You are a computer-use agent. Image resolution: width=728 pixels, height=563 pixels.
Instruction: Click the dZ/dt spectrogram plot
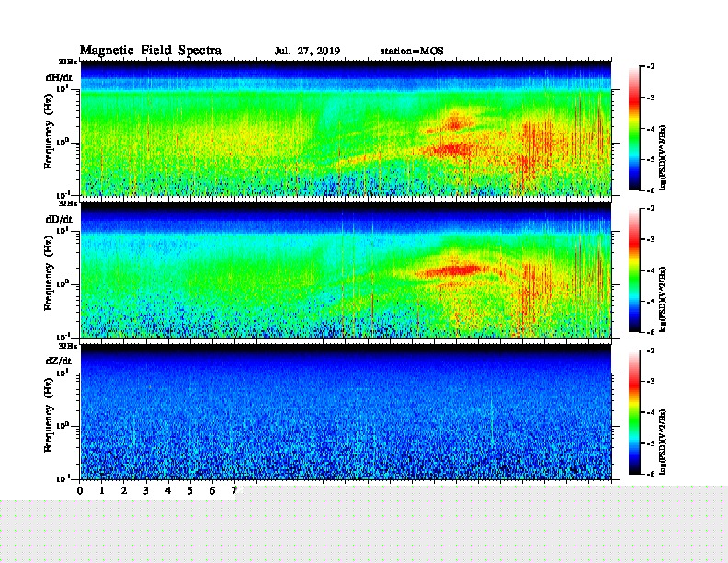click(x=346, y=412)
